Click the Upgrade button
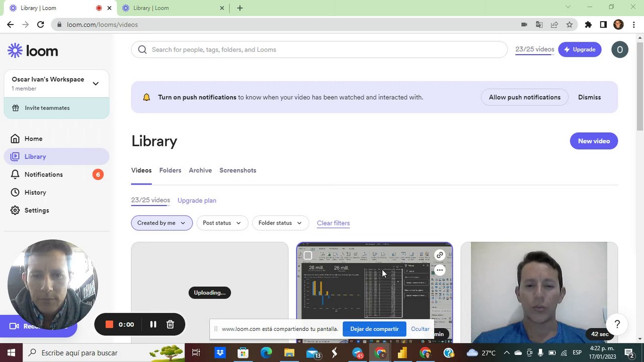 580,49
